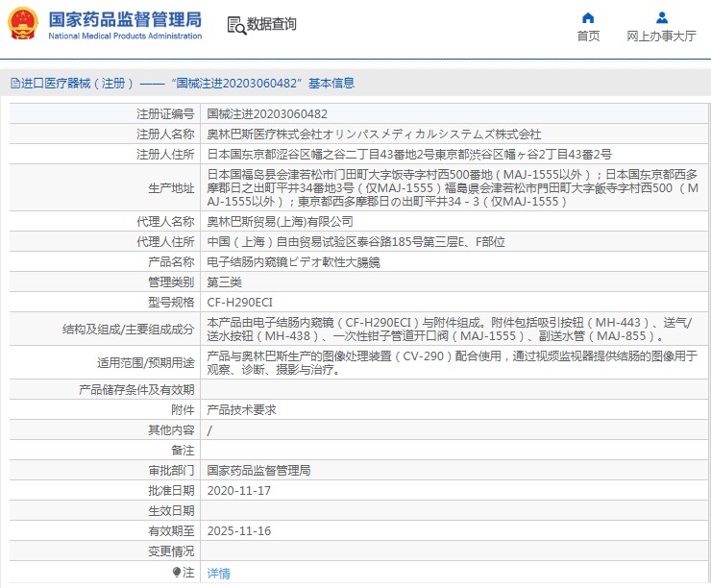Click the 注册人名称 label
The image size is (711, 588).
[x=165, y=135]
